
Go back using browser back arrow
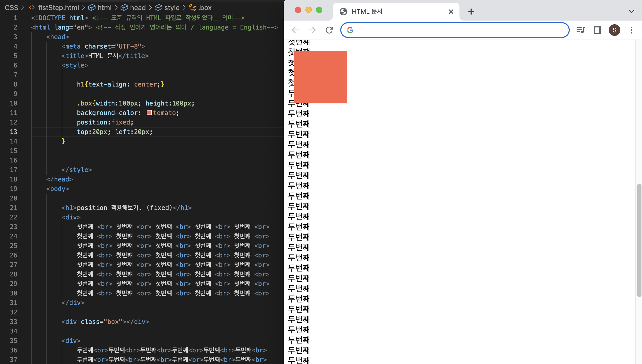click(295, 30)
